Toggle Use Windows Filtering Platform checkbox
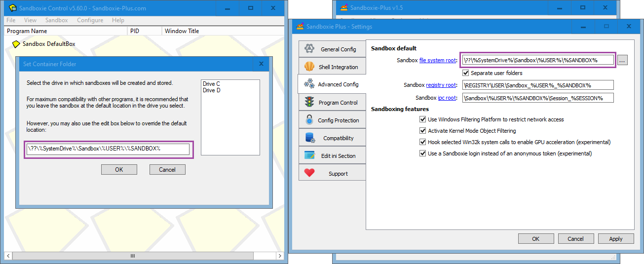 point(422,119)
